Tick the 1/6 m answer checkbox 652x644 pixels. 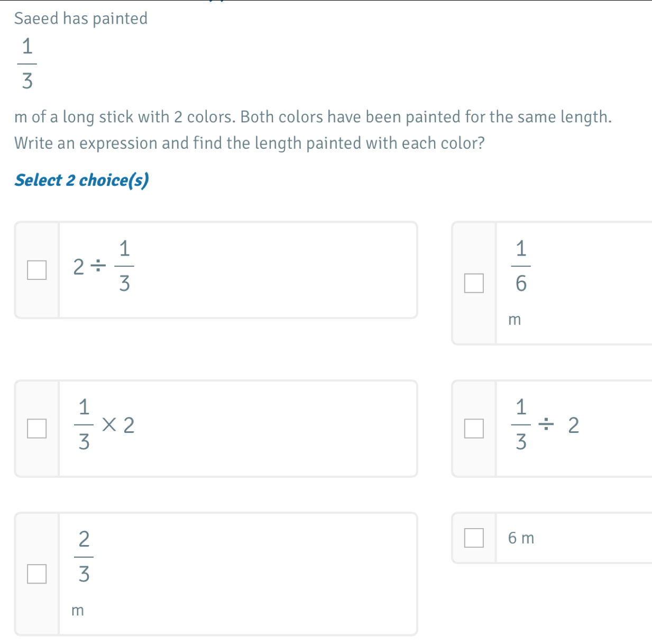(x=474, y=283)
